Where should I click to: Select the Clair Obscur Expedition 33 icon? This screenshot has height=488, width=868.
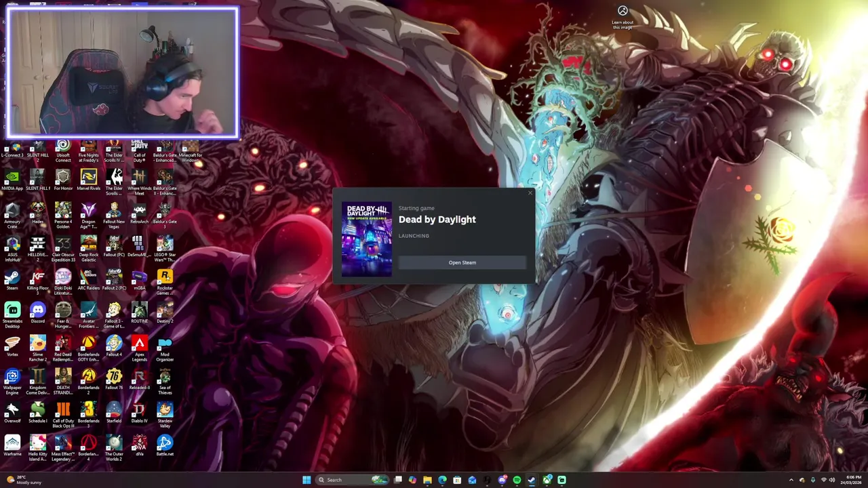tap(63, 249)
